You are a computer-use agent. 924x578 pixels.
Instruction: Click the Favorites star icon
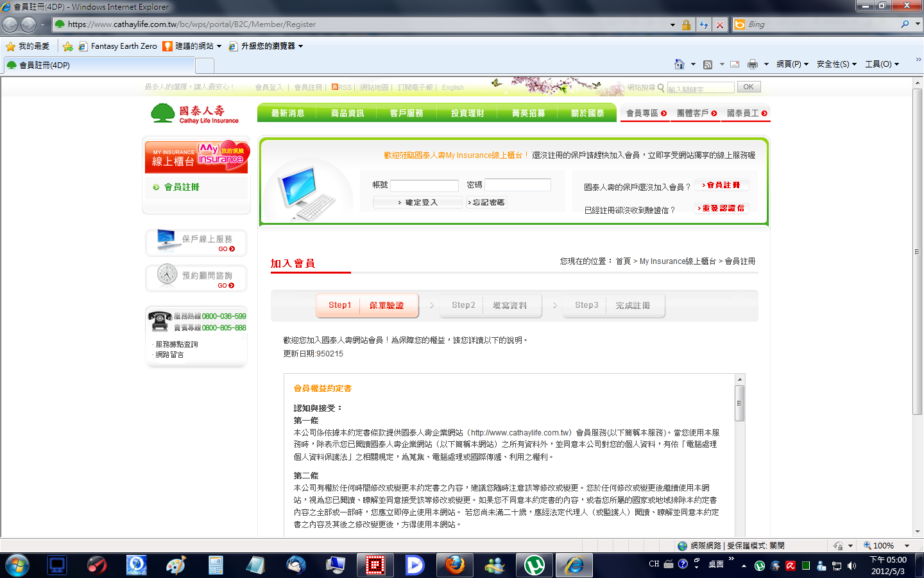tap(10, 46)
